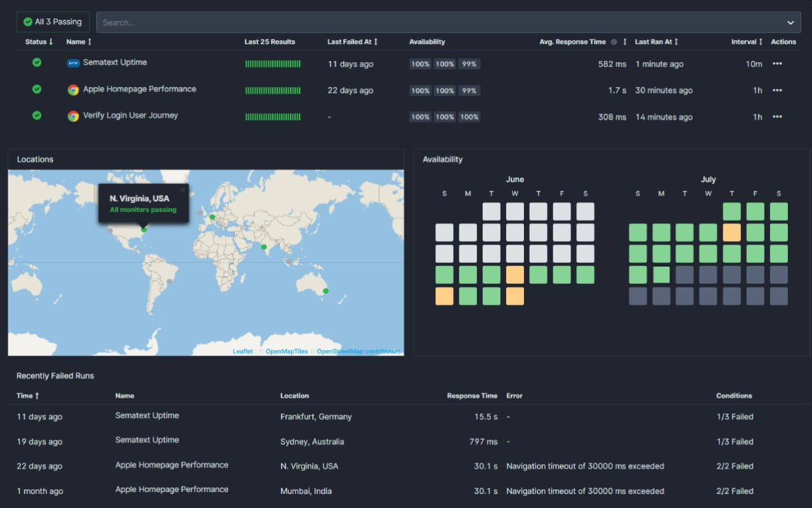Screen dimensions: 812x508
Task: Click the HTTP monitor icon beside Sematext Uptime
Action: (x=73, y=63)
